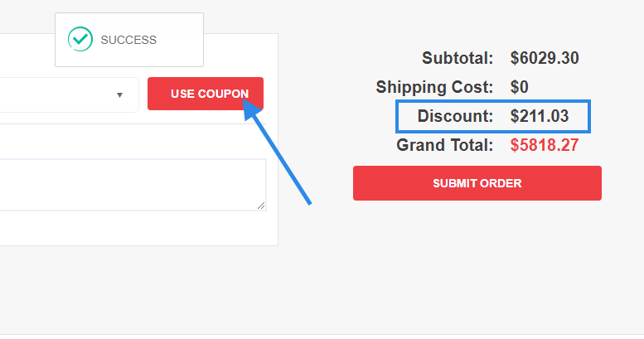The image size is (644, 339).
Task: Click the blue highlight box border
Action: click(x=493, y=101)
